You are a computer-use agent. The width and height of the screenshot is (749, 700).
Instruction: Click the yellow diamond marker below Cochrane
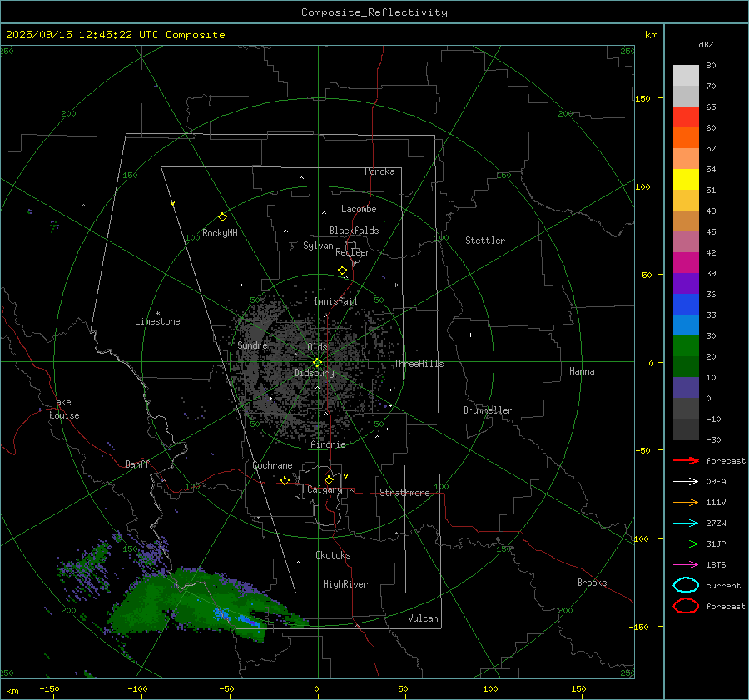click(x=285, y=481)
